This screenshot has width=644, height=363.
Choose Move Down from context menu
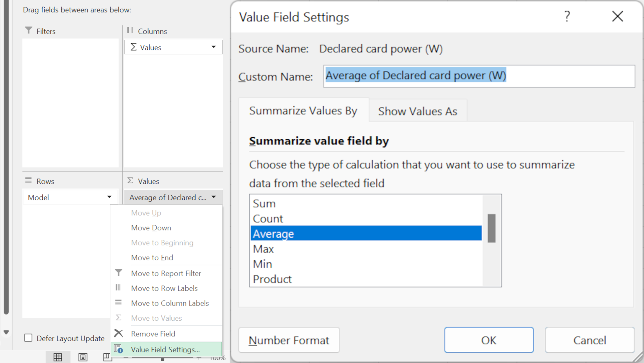(151, 228)
